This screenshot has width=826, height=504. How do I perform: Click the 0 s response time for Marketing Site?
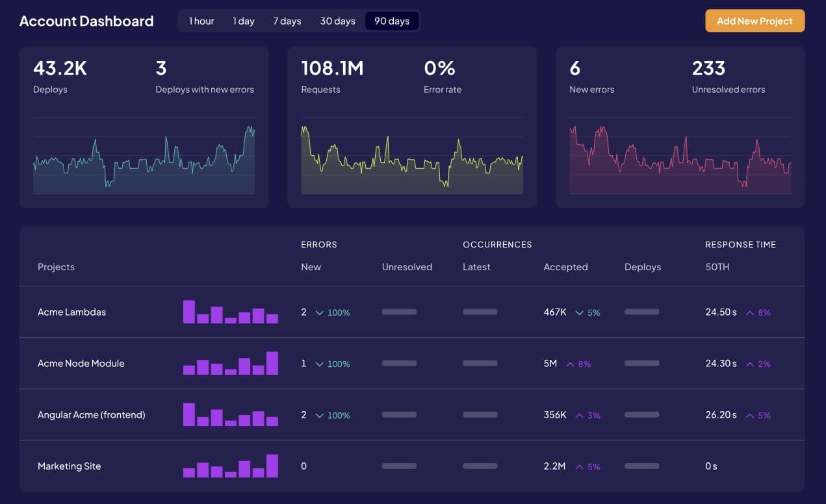click(712, 466)
